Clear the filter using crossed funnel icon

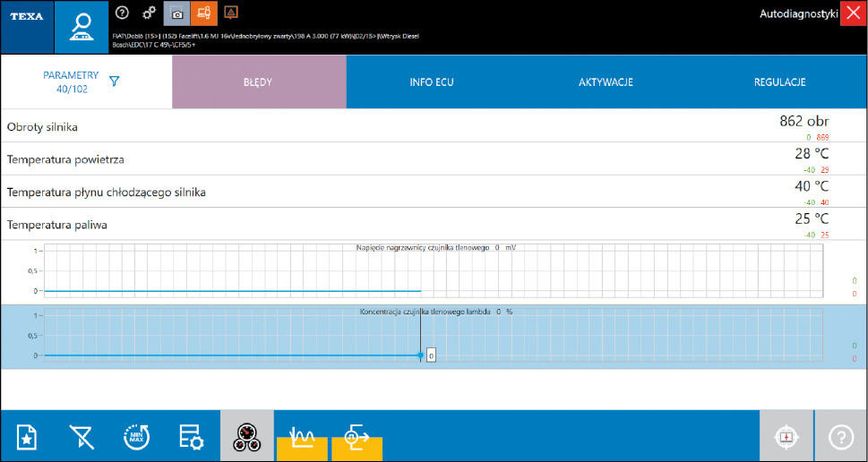(82, 436)
